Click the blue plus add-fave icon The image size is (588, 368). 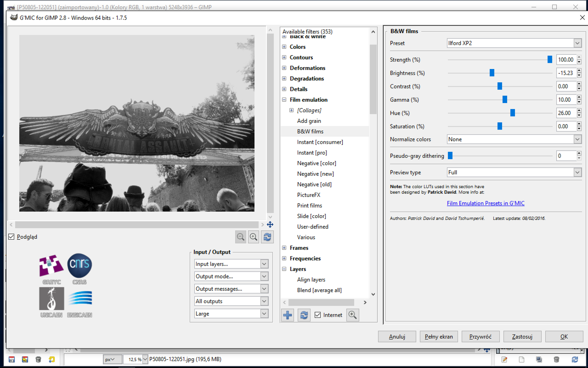click(288, 315)
